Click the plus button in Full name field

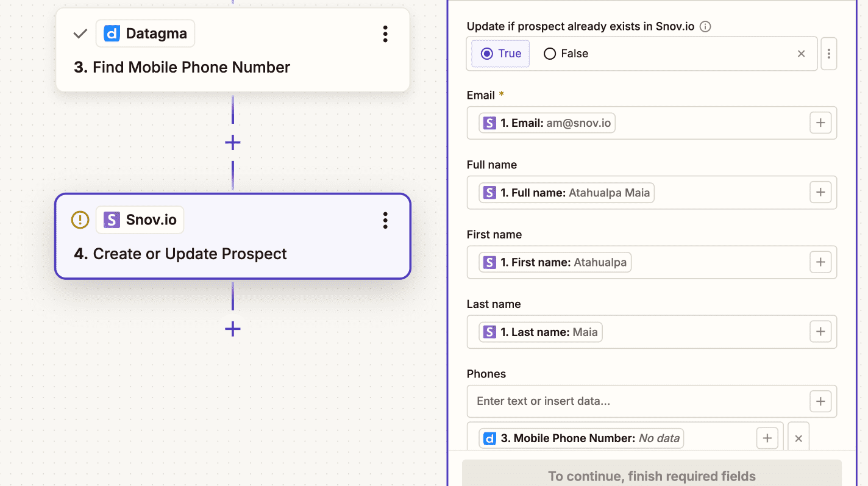[x=820, y=193]
